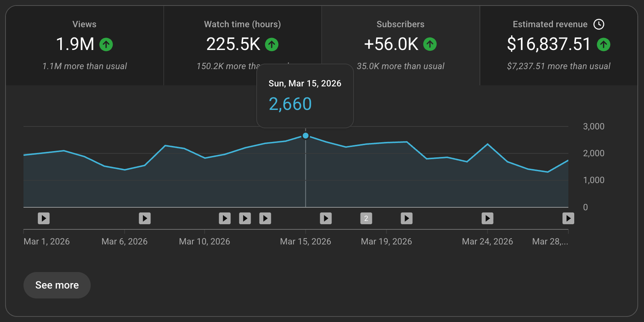Click green up arrow beside $16,837.51 revenue
The width and height of the screenshot is (644, 322).
coord(604,44)
